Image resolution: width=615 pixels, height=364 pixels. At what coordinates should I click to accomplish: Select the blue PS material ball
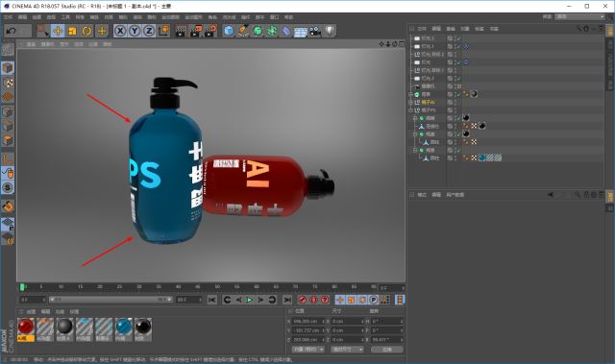point(124,327)
